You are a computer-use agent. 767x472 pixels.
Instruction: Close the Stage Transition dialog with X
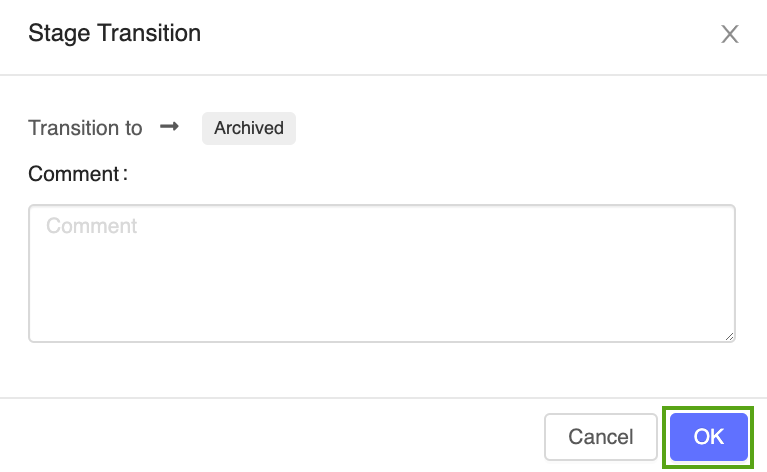click(x=730, y=35)
